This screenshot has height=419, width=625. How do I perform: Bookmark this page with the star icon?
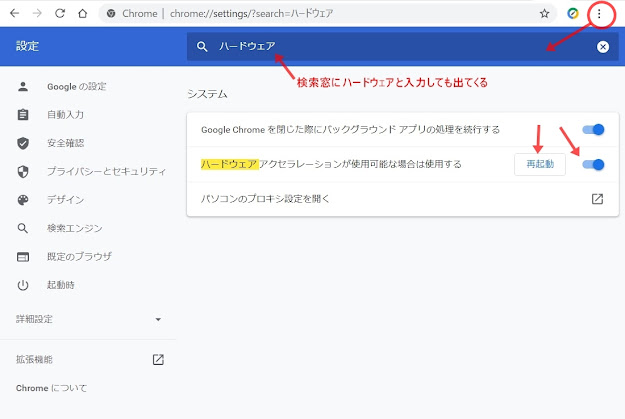click(x=544, y=14)
